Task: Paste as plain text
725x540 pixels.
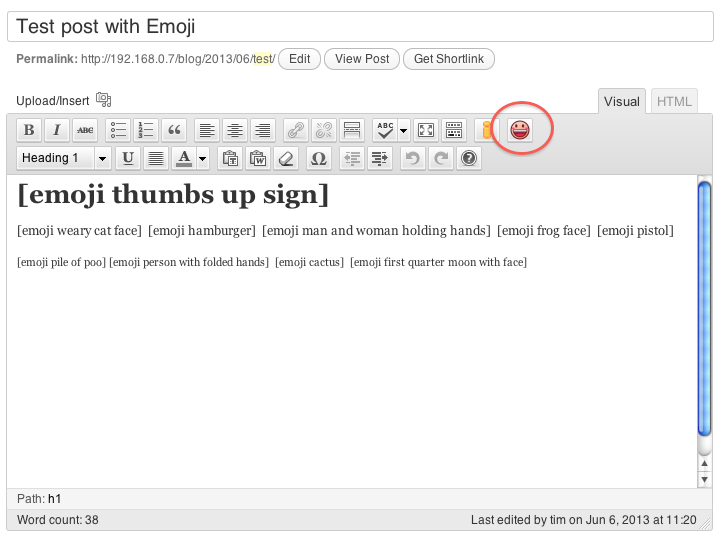Action: (230, 159)
